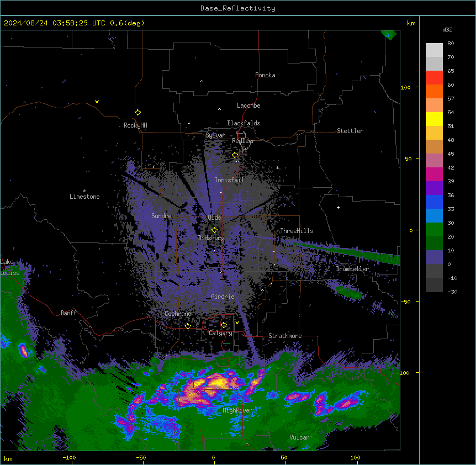
Task: Click the Innisfail label
Action: (x=229, y=180)
